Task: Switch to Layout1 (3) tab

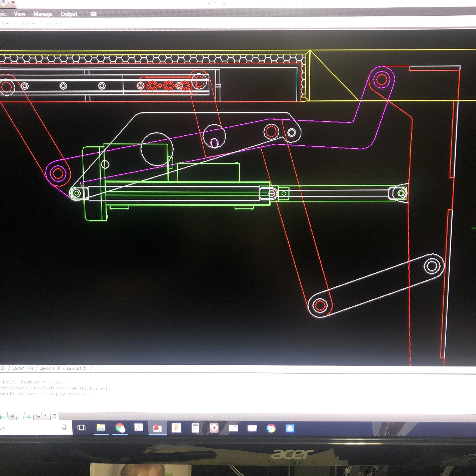Action: pos(50,368)
